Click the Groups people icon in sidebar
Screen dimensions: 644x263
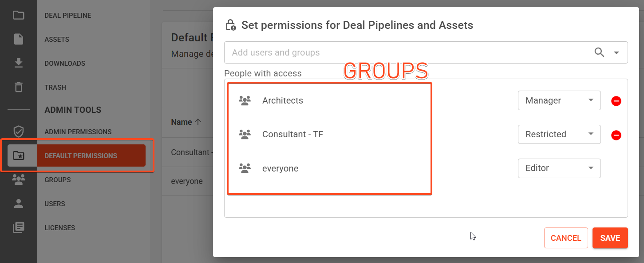[x=19, y=179]
